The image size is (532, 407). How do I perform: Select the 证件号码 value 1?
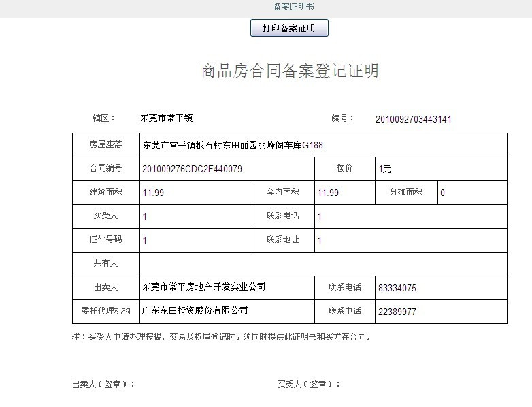click(x=145, y=240)
